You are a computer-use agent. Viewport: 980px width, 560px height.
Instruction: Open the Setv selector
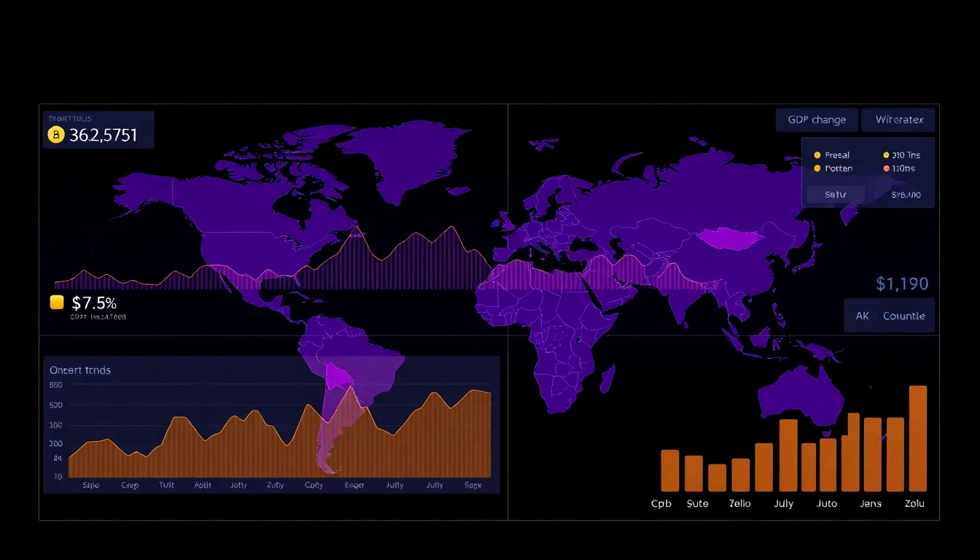[x=836, y=194]
